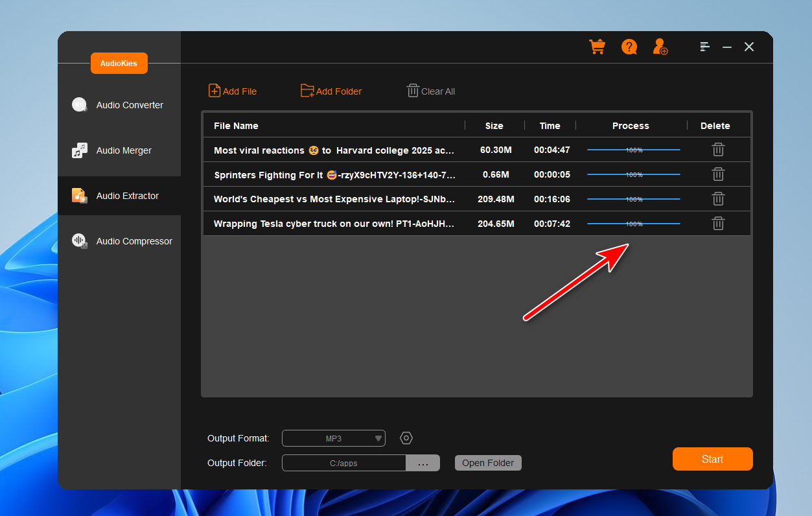Click the shopping cart purchase icon

click(597, 47)
